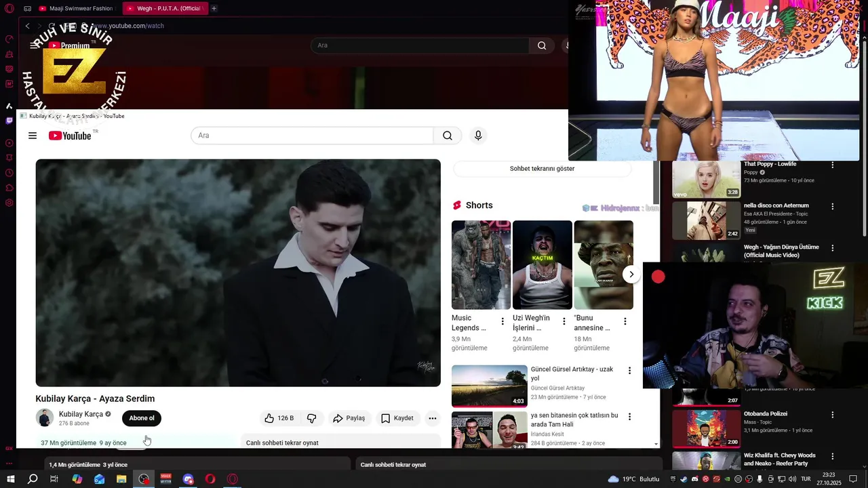Open Kubilay Karça channel name link
The image size is (868, 488).
[81, 414]
